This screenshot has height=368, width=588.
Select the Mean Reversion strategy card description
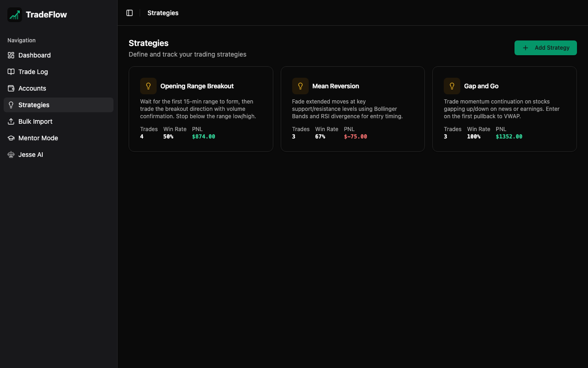pyautogui.click(x=347, y=109)
